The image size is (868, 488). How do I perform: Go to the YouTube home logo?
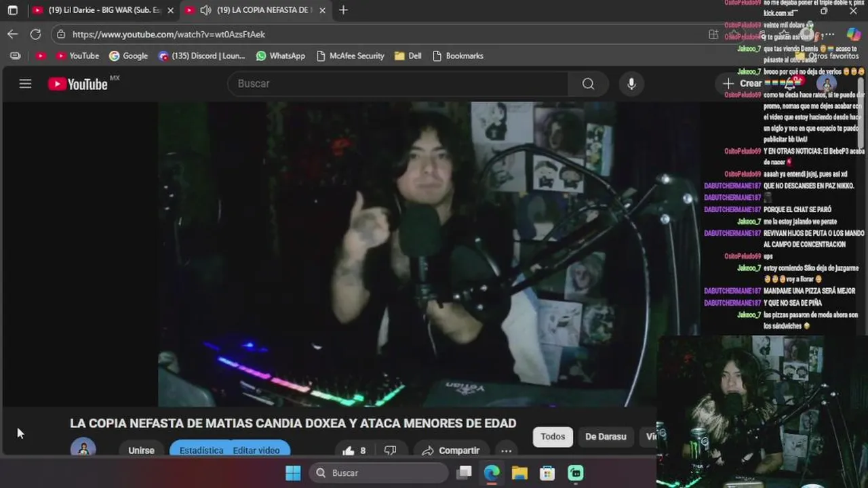click(78, 83)
